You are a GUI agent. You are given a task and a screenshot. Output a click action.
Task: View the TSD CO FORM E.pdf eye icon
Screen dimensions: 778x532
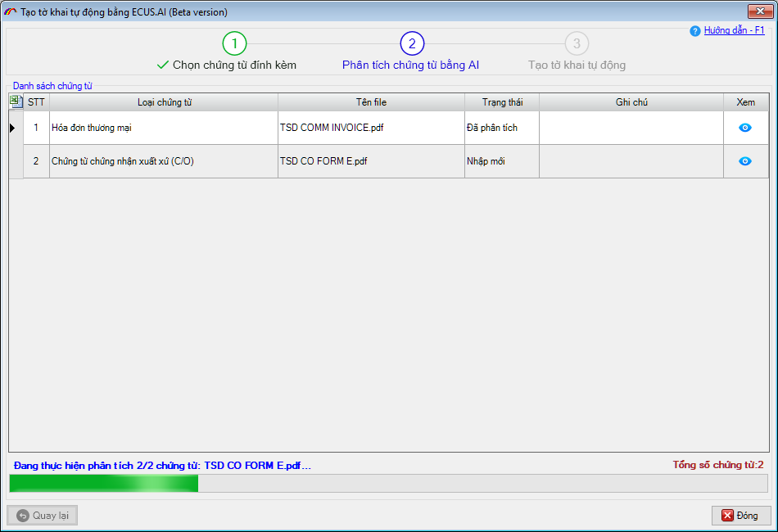pos(745,161)
